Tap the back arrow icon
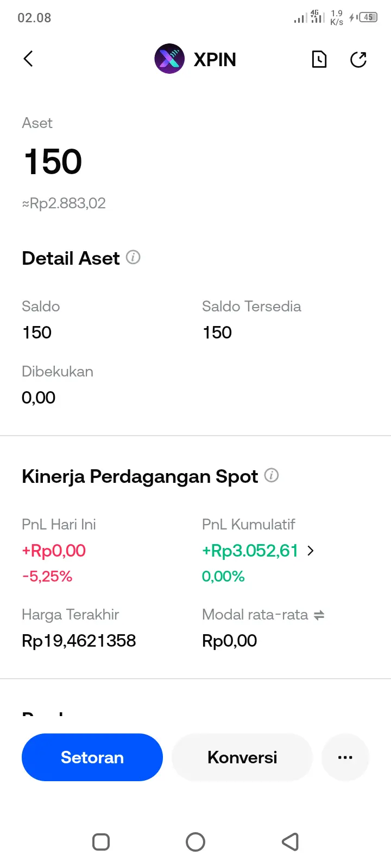The width and height of the screenshot is (391, 868). pos(28,59)
